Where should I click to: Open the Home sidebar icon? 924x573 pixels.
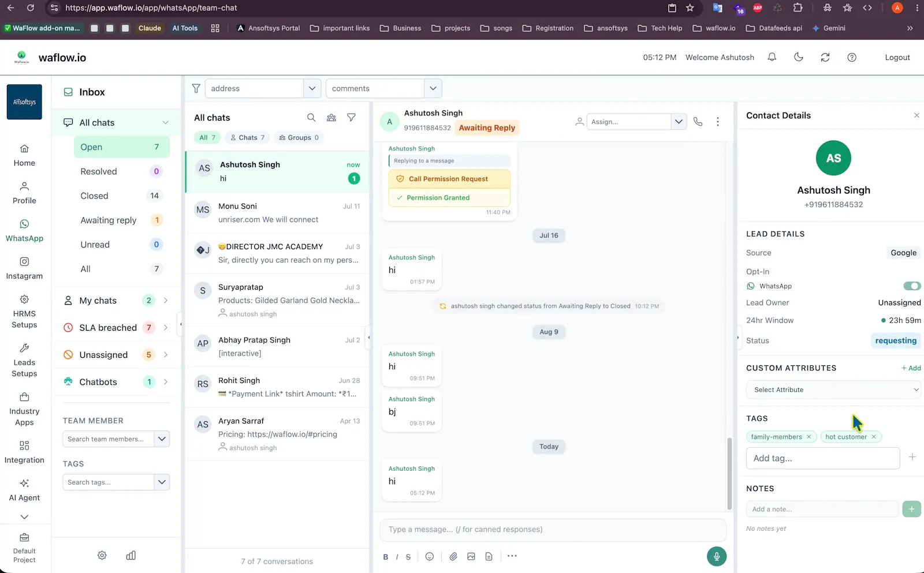pos(24,156)
